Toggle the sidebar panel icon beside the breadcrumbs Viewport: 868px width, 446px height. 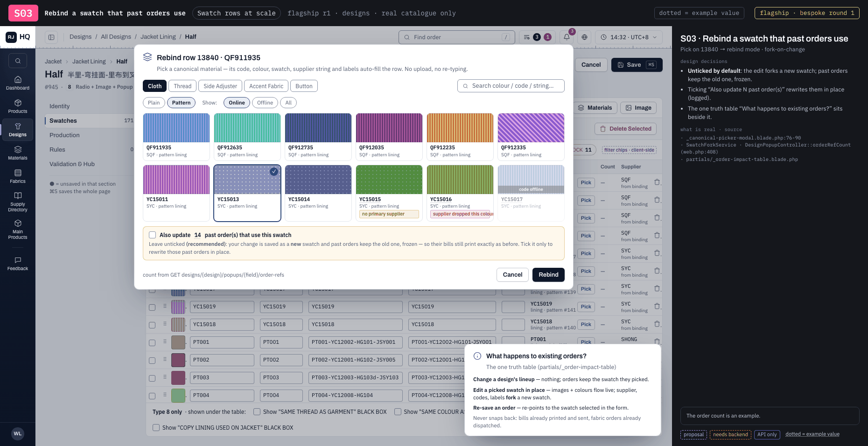51,37
